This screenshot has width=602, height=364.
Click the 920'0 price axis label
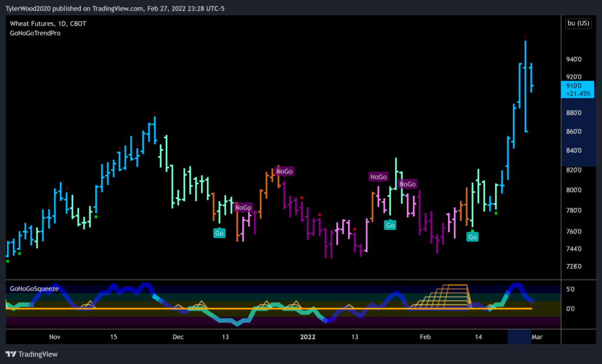(574, 77)
